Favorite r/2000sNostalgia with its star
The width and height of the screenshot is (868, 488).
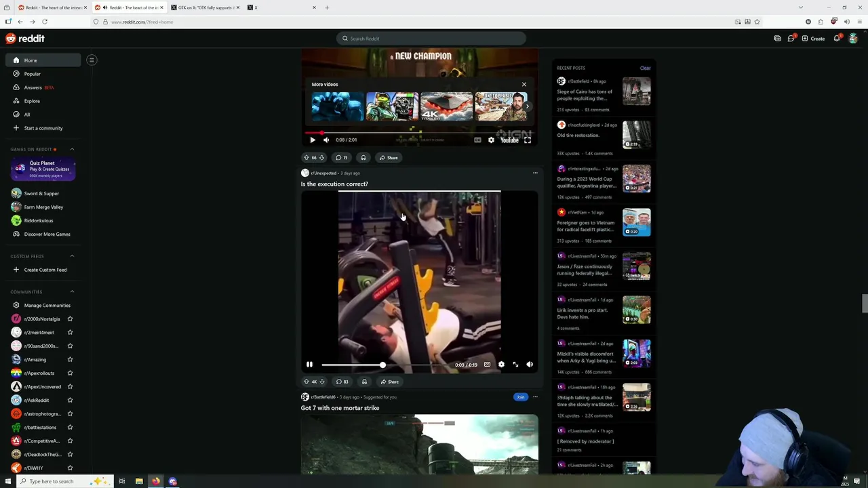point(70,319)
